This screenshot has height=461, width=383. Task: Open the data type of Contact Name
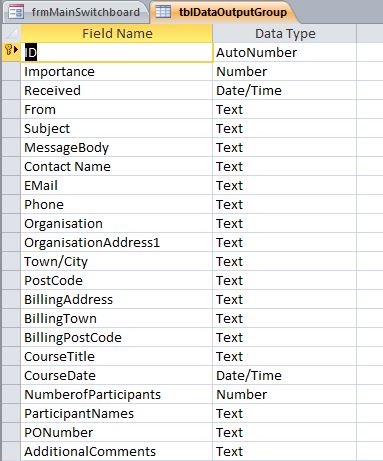(284, 166)
